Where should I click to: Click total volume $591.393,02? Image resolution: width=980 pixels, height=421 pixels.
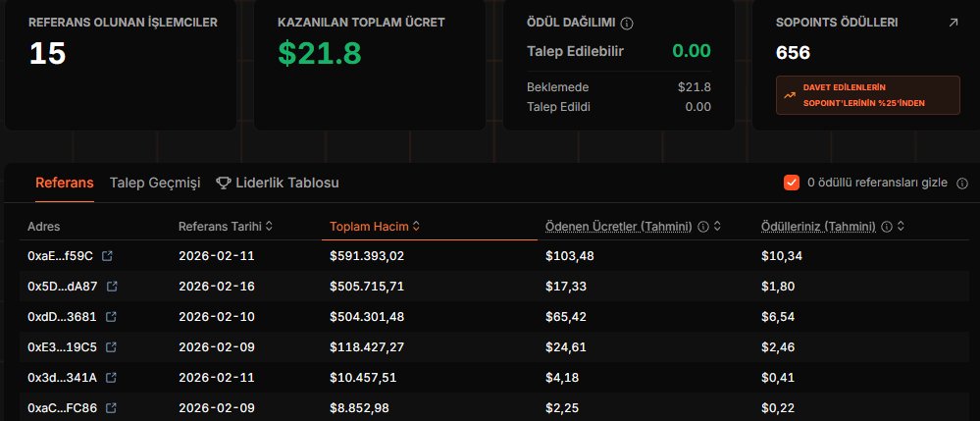[x=367, y=256]
